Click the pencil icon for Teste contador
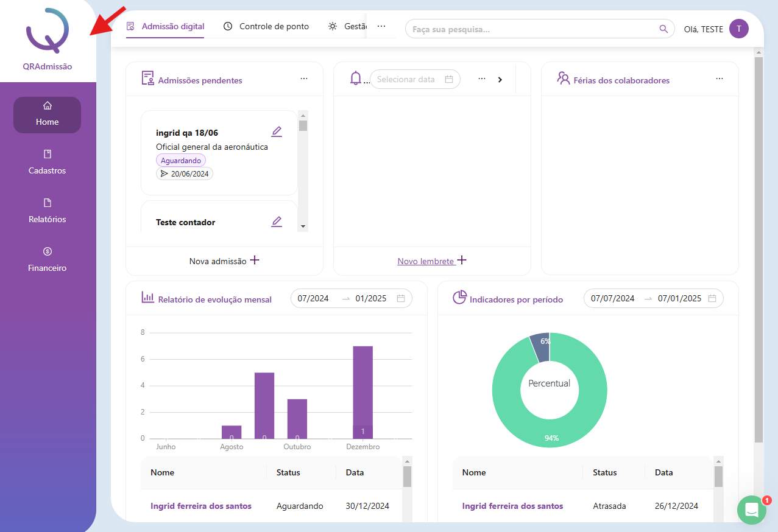Image resolution: width=778 pixels, height=532 pixels. (x=277, y=222)
